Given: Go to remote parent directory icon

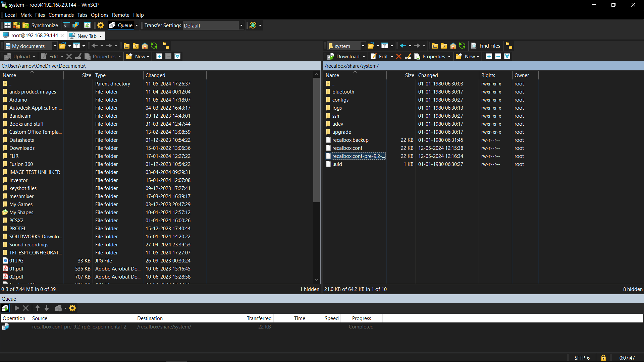Looking at the screenshot, I should pyautogui.click(x=435, y=46).
